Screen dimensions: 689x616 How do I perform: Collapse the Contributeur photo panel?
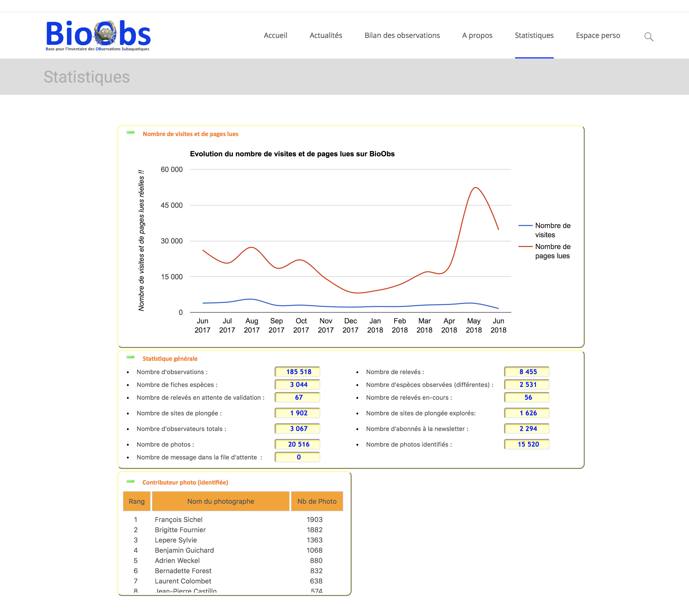pyautogui.click(x=130, y=481)
